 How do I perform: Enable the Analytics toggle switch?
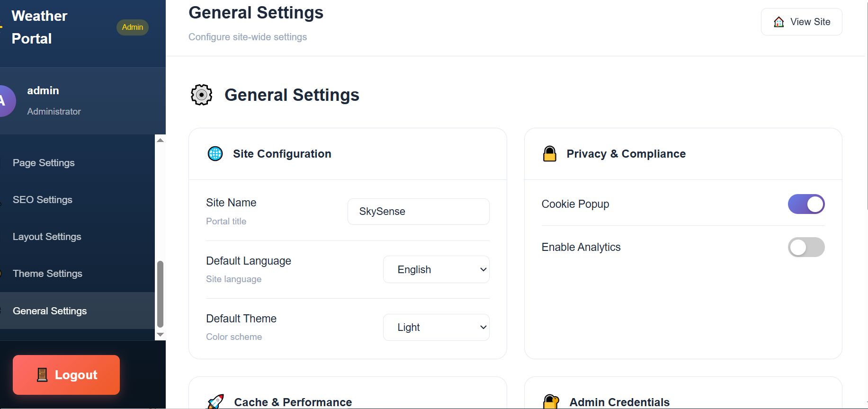(x=806, y=247)
